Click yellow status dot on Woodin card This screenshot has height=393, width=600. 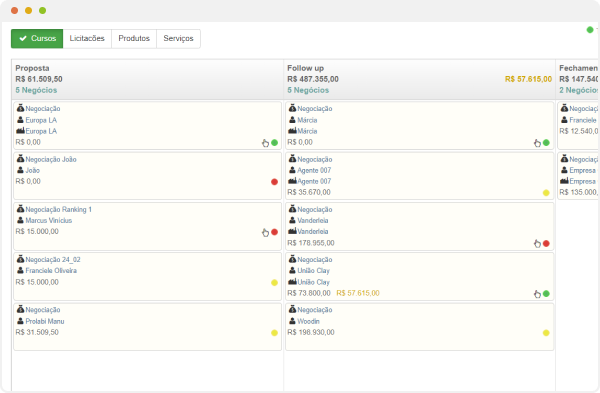click(546, 333)
